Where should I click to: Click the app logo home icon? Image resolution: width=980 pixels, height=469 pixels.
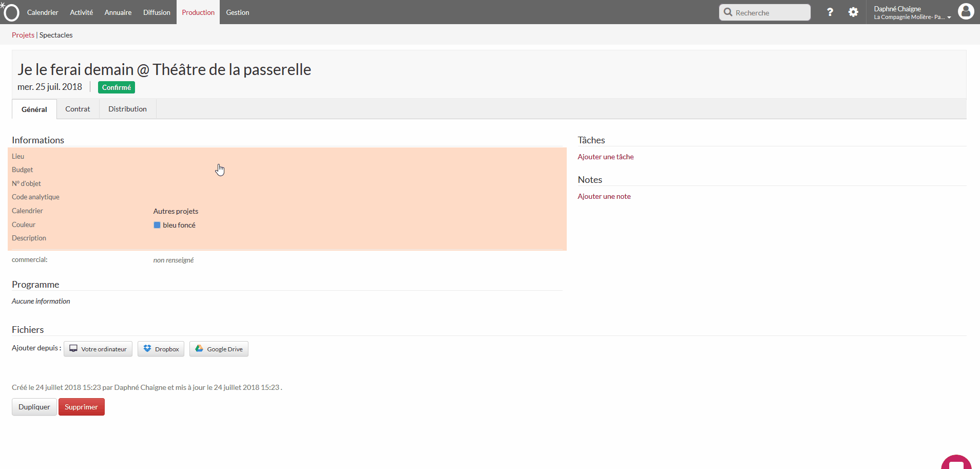click(x=10, y=12)
